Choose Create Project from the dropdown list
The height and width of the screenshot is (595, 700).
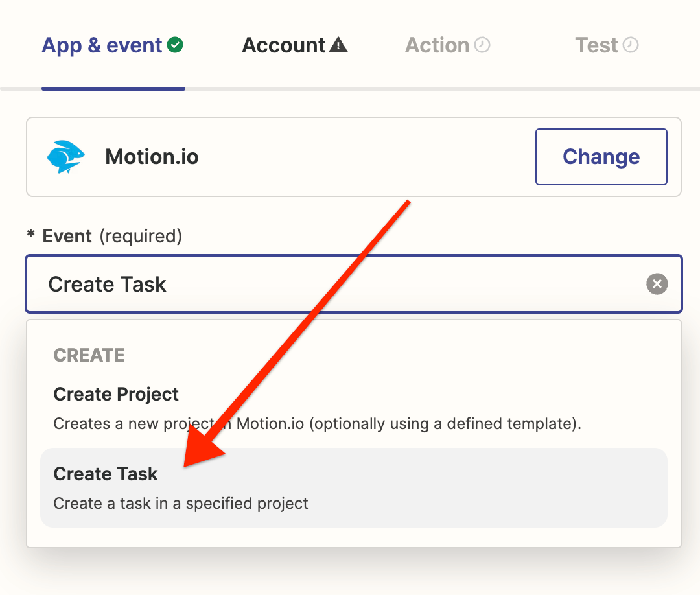[116, 394]
